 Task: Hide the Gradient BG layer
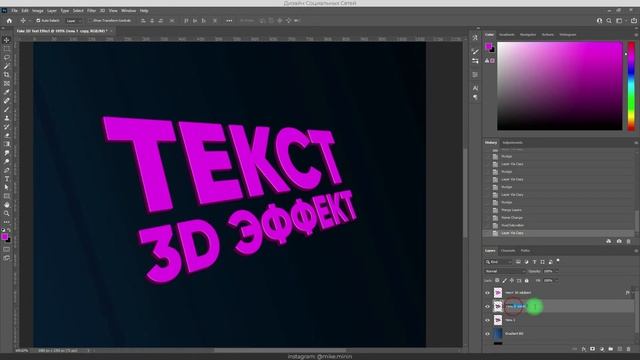click(487, 334)
